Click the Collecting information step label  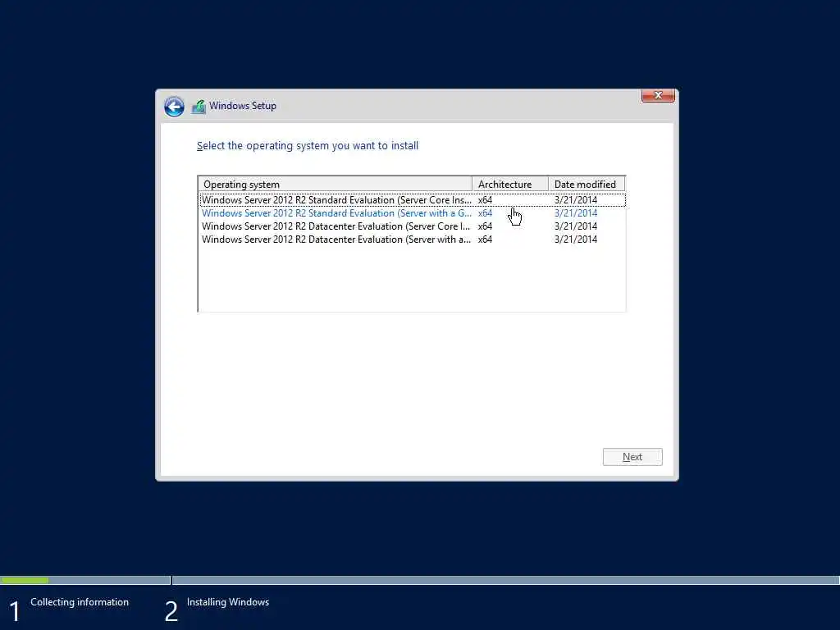(80, 602)
